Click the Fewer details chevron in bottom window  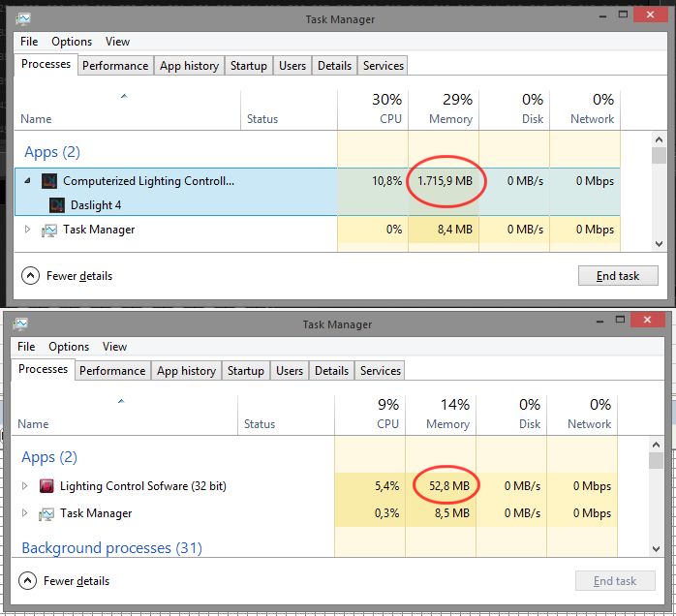27,581
